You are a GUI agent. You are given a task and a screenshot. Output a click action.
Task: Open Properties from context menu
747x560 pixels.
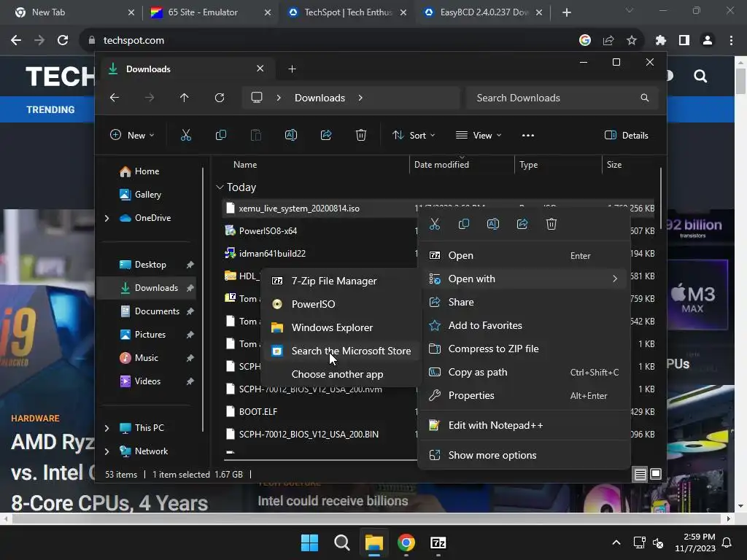(524, 395)
